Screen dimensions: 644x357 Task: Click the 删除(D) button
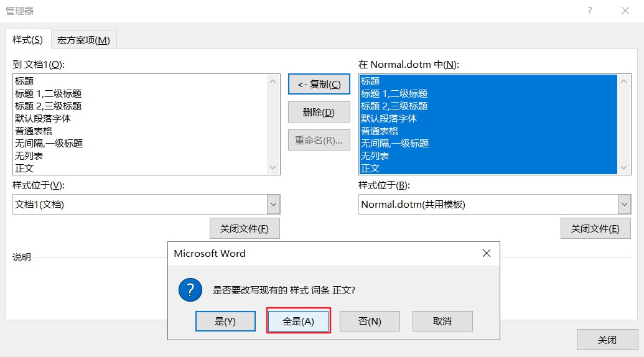[x=319, y=112]
